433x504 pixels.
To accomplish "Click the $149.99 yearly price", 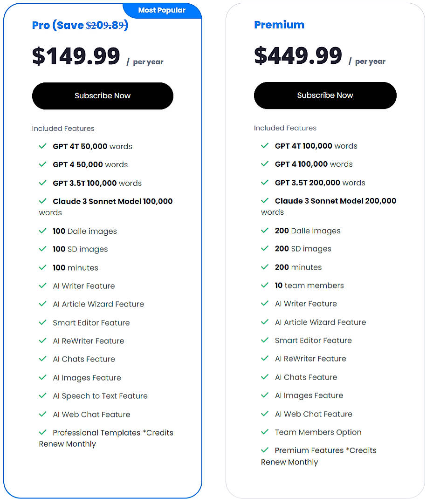I will tap(76, 56).
